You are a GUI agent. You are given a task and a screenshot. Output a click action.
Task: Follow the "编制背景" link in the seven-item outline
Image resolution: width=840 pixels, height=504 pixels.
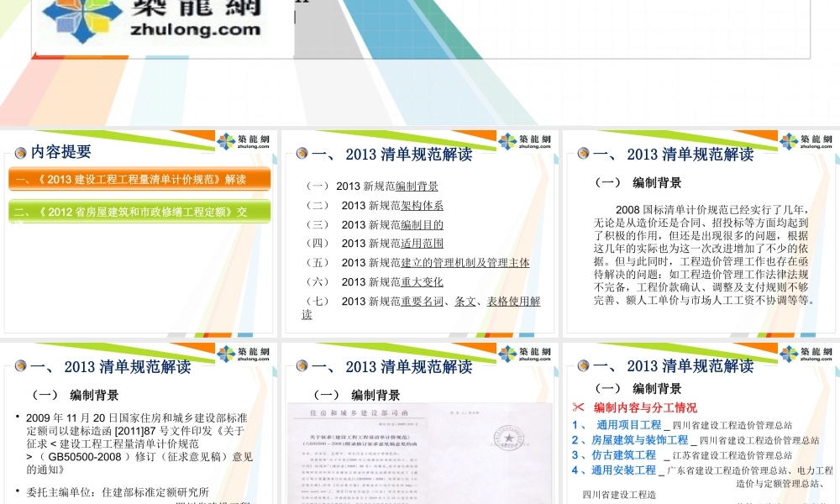[417, 186]
